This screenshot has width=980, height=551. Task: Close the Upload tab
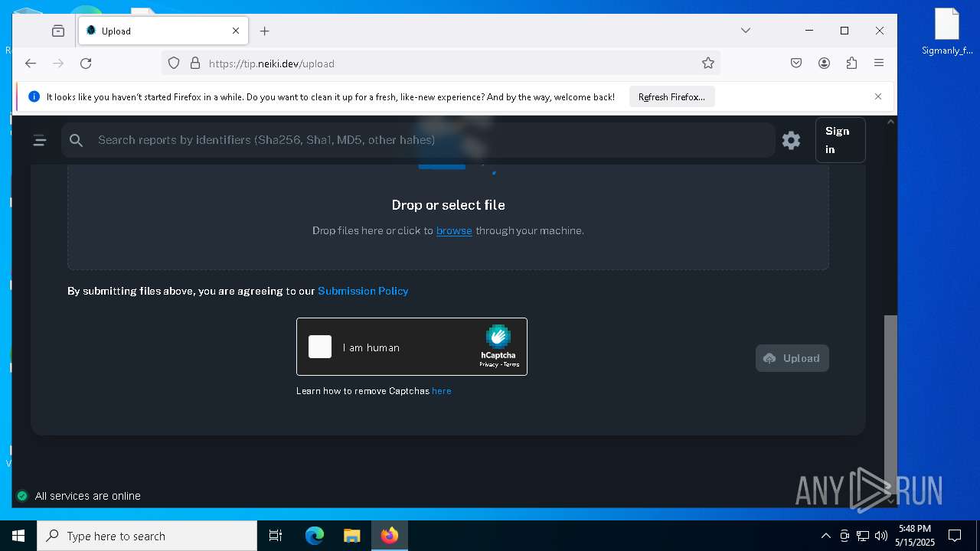[236, 31]
